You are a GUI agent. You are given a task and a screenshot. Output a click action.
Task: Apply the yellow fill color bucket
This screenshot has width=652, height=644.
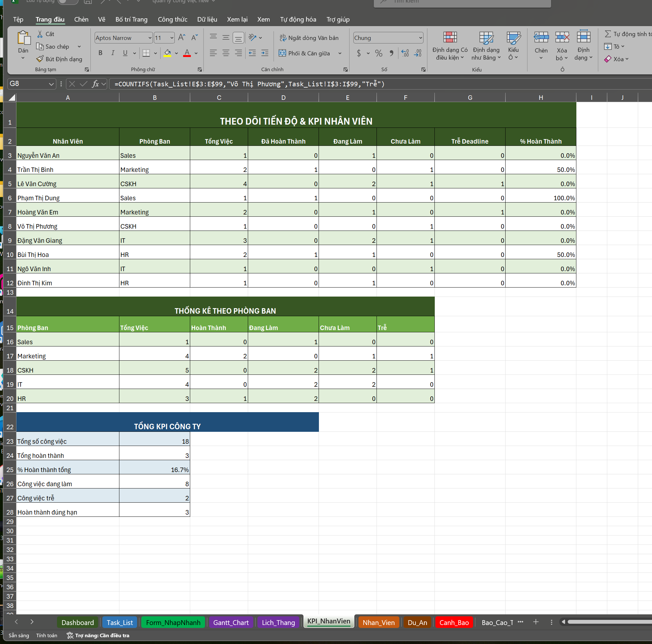167,53
